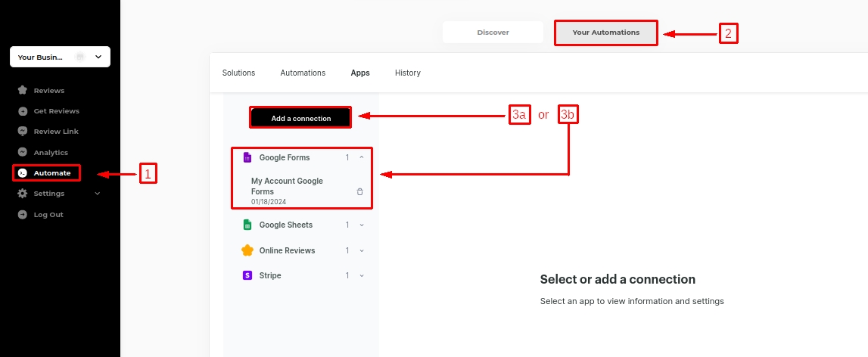The height and width of the screenshot is (357, 868).
Task: Expand the Stripe connection group
Action: coord(362,276)
